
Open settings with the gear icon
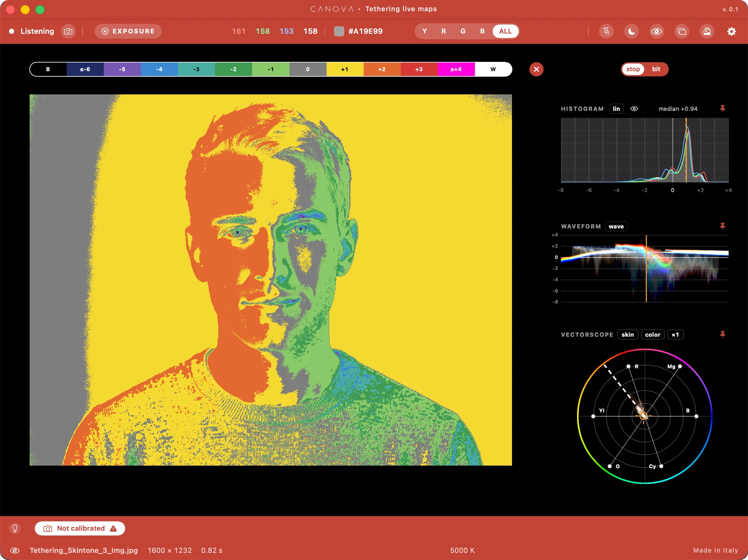pos(732,31)
